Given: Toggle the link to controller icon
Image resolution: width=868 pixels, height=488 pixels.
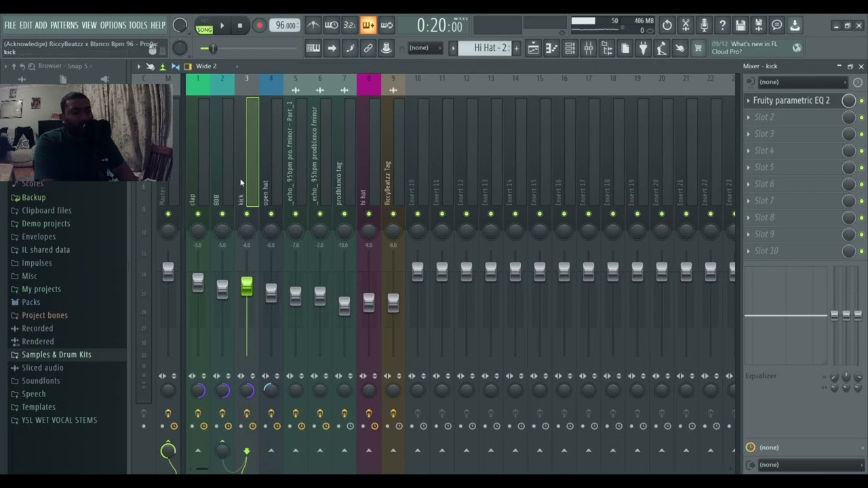Looking at the screenshot, I should click(368, 48).
